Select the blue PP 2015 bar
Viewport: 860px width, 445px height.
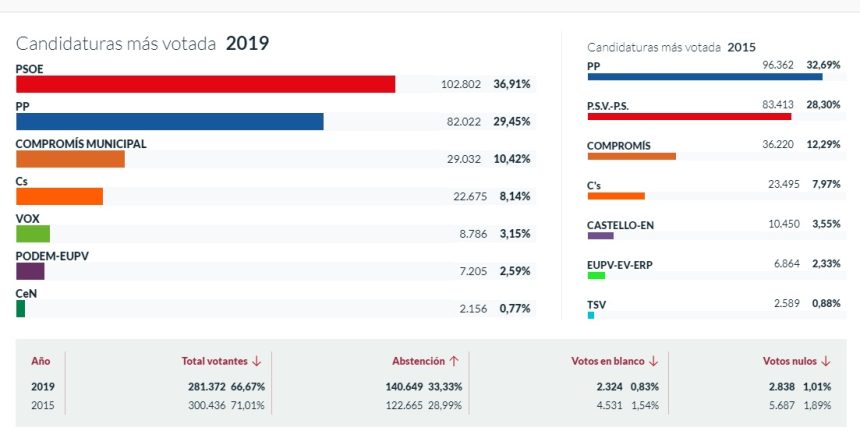[x=705, y=77]
